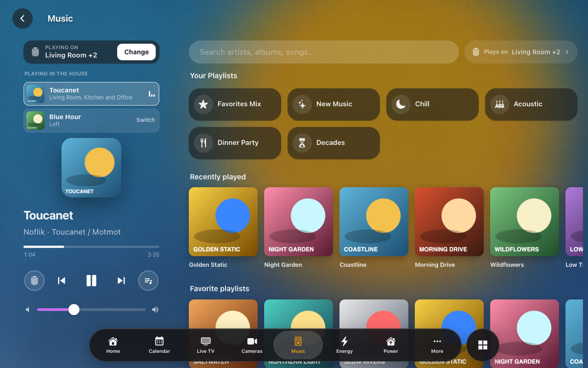The width and height of the screenshot is (588, 368).
Task: Open the play queue icon
Action: pos(148,281)
